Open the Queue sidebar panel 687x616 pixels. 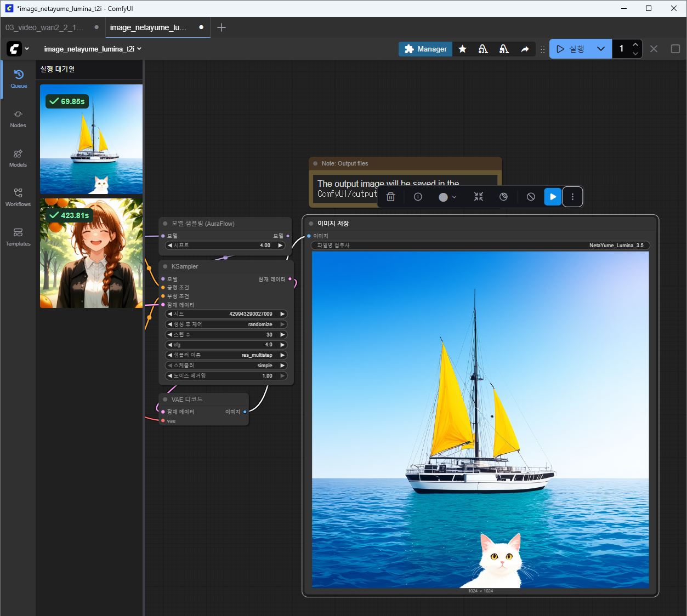tap(18, 79)
